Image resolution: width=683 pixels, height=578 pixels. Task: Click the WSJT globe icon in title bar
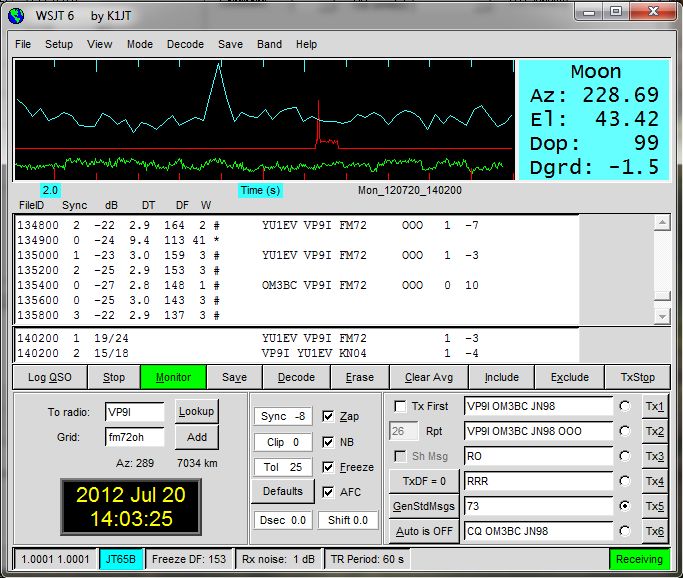[17, 16]
